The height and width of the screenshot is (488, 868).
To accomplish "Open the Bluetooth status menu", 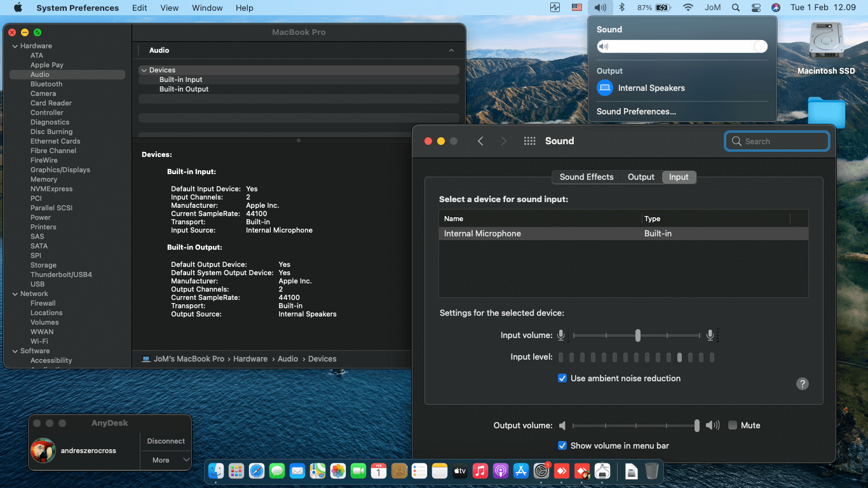I will pos(621,8).
